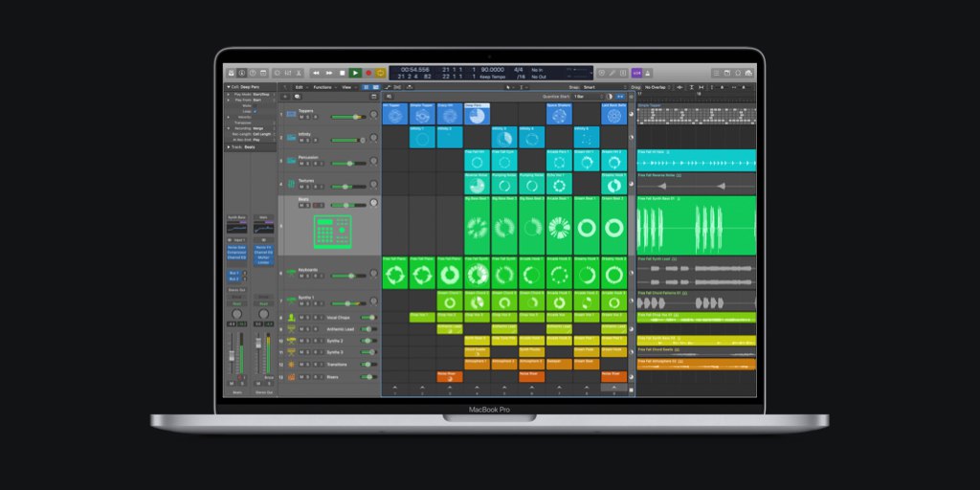This screenshot has width=980, height=490.
Task: Toggle the yellow Cycle button
Action: click(381, 73)
